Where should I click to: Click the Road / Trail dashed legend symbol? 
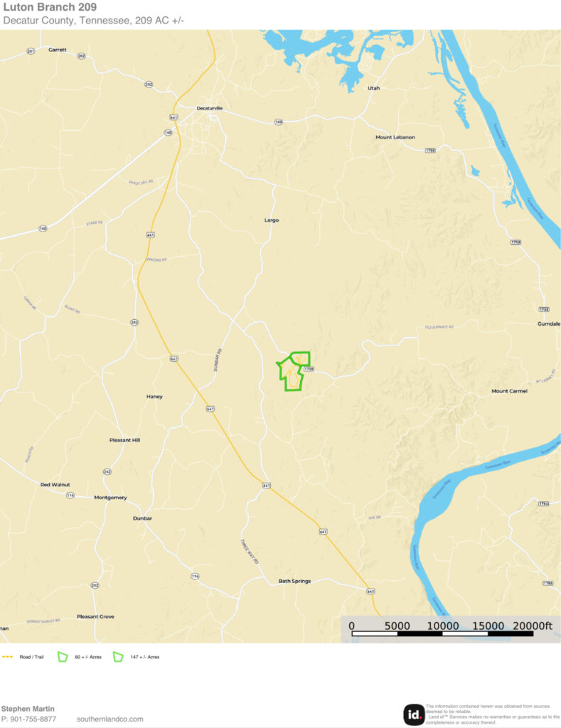pyautogui.click(x=7, y=657)
